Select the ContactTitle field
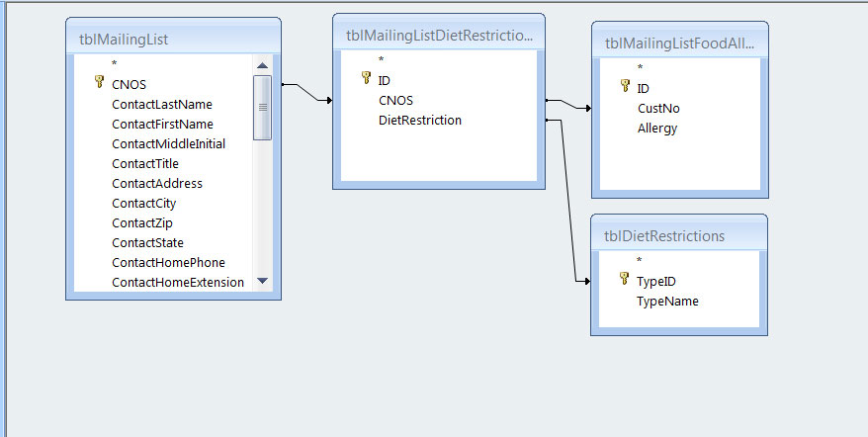Image resolution: width=868 pixels, height=437 pixels. click(145, 164)
